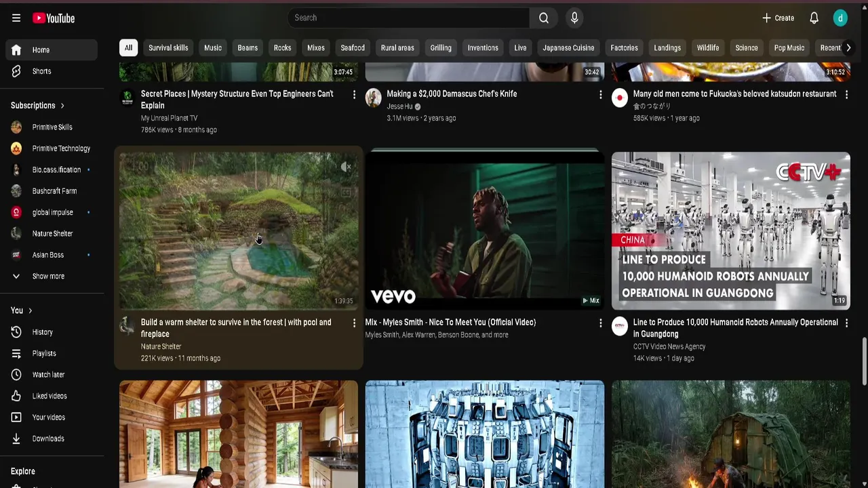Select the Rural areas chip

(397, 48)
